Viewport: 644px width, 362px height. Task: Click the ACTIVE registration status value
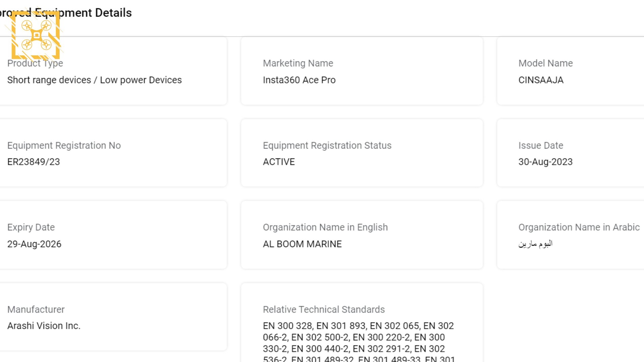point(279,162)
